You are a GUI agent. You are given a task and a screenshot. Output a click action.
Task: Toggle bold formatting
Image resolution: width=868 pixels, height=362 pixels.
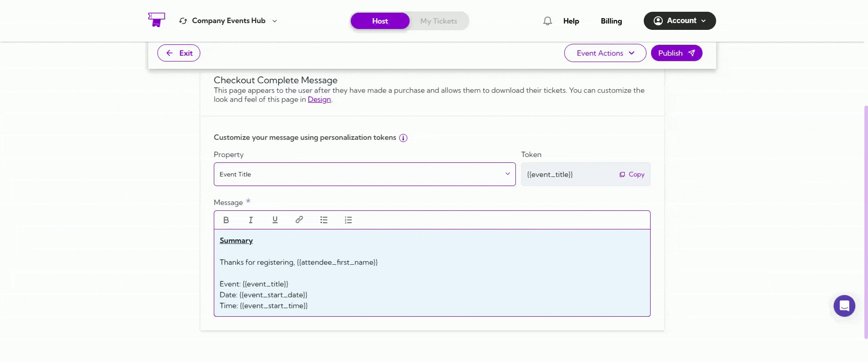(226, 220)
